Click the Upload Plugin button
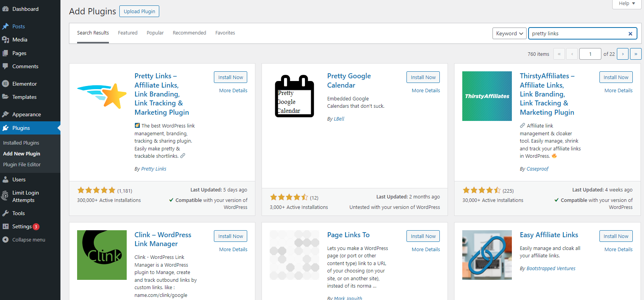Viewport: 644px width, 300px height. [x=139, y=11]
